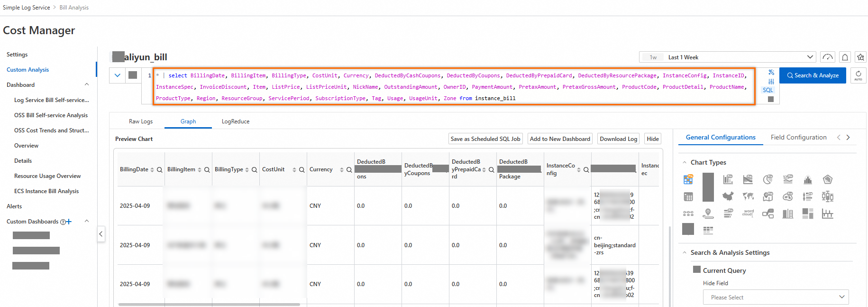Click the query format brush icon
Screen dimensions: 868x307
[x=771, y=73]
